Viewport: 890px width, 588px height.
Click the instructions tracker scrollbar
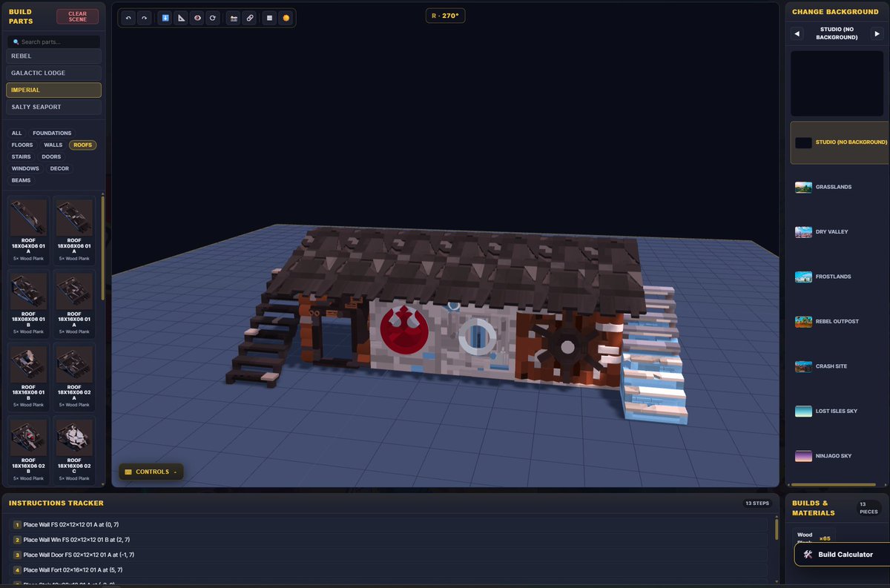point(777,529)
